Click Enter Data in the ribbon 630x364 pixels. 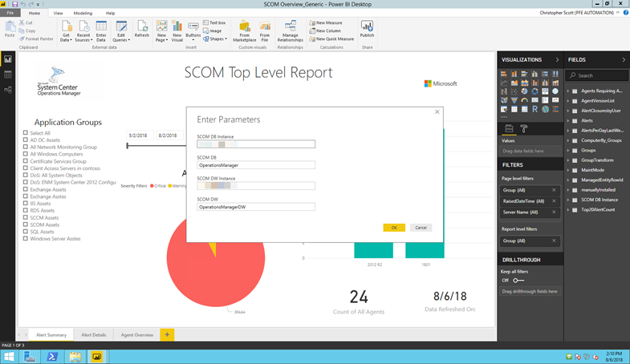pyautogui.click(x=101, y=31)
